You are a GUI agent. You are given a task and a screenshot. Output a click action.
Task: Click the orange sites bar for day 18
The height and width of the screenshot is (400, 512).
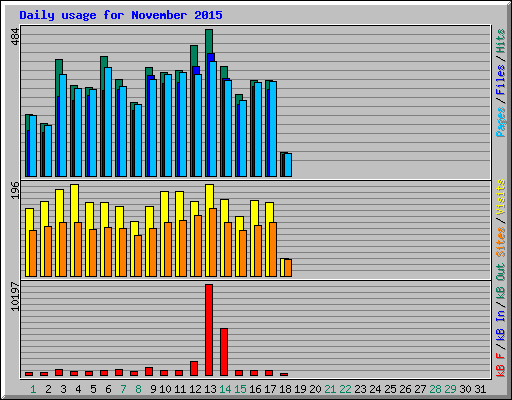[x=288, y=268]
